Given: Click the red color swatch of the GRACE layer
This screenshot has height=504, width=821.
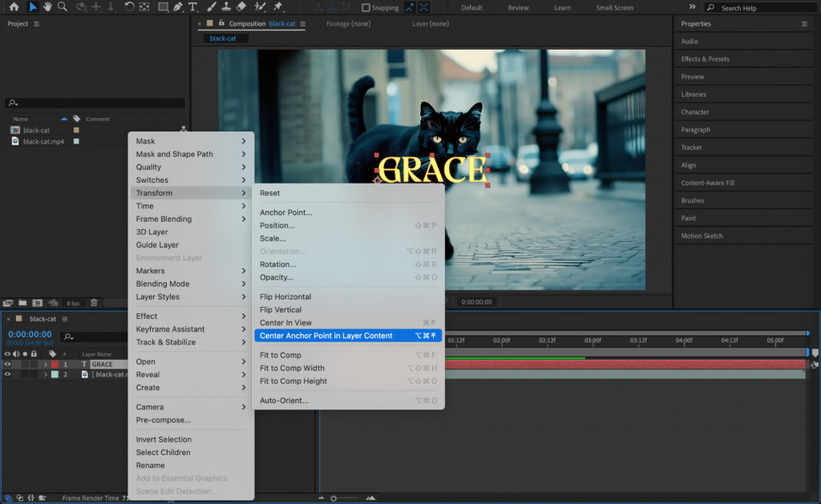Looking at the screenshot, I should tap(55, 364).
